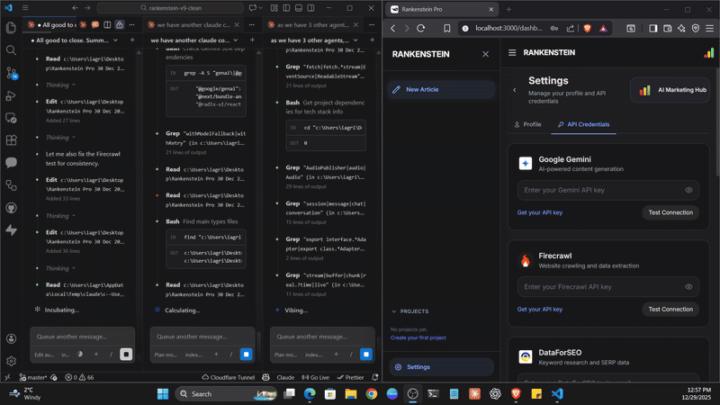Click Brave Rewards triangle icon in address bar
Image resolution: width=720 pixels, height=405 pixels.
[x=603, y=28]
